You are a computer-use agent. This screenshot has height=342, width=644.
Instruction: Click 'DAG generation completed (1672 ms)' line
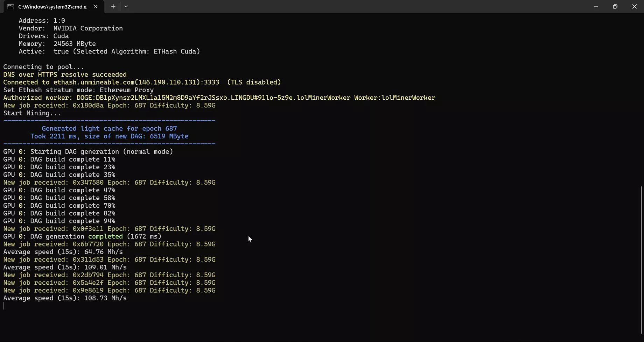[82, 236]
